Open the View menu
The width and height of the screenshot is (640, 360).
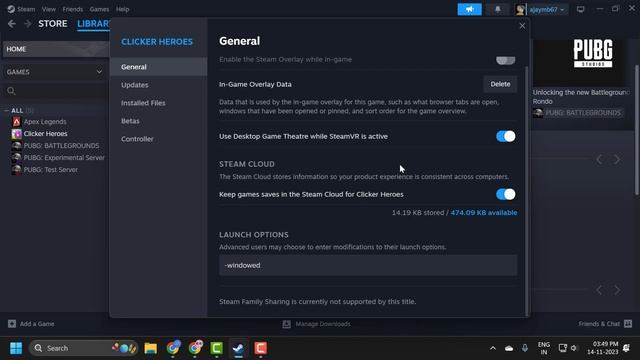pyautogui.click(x=49, y=9)
